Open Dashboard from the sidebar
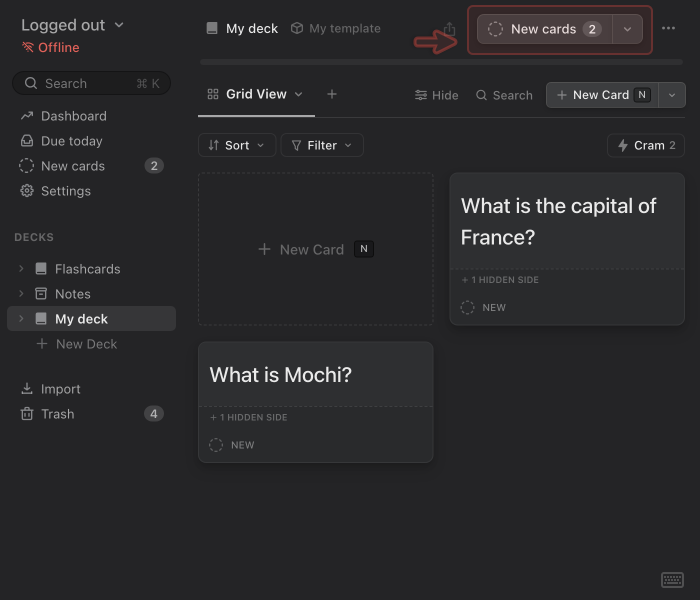This screenshot has width=700, height=600. tap(73, 116)
